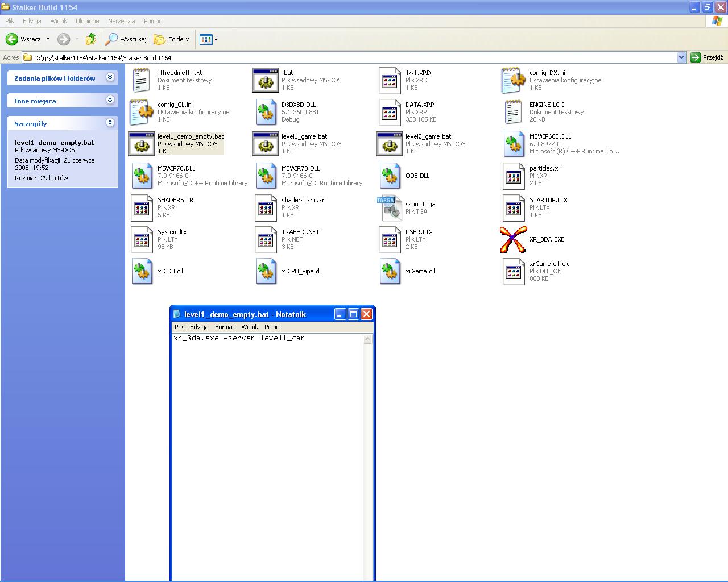Toggle the Foldery pane button
Image resolution: width=728 pixels, height=582 pixels.
pyautogui.click(x=172, y=39)
